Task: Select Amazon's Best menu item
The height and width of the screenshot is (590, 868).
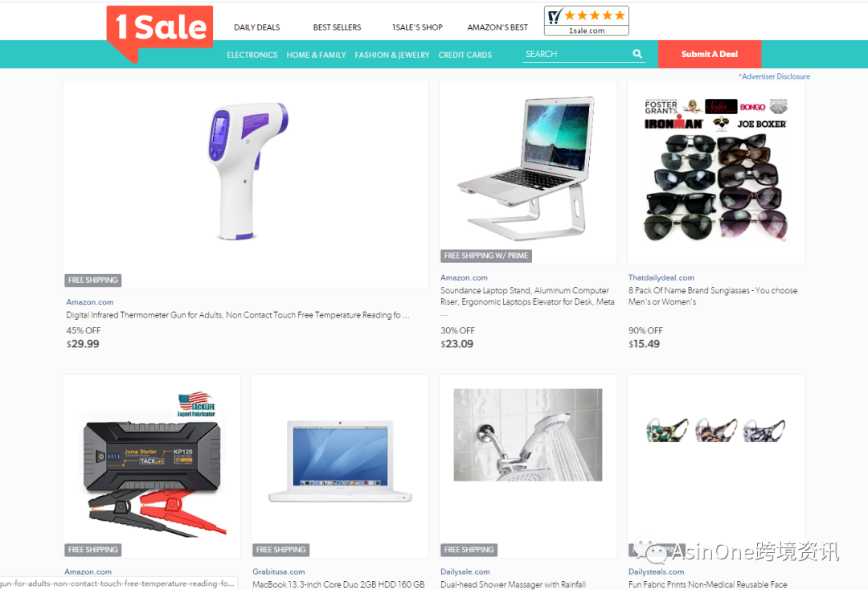Action: point(497,27)
